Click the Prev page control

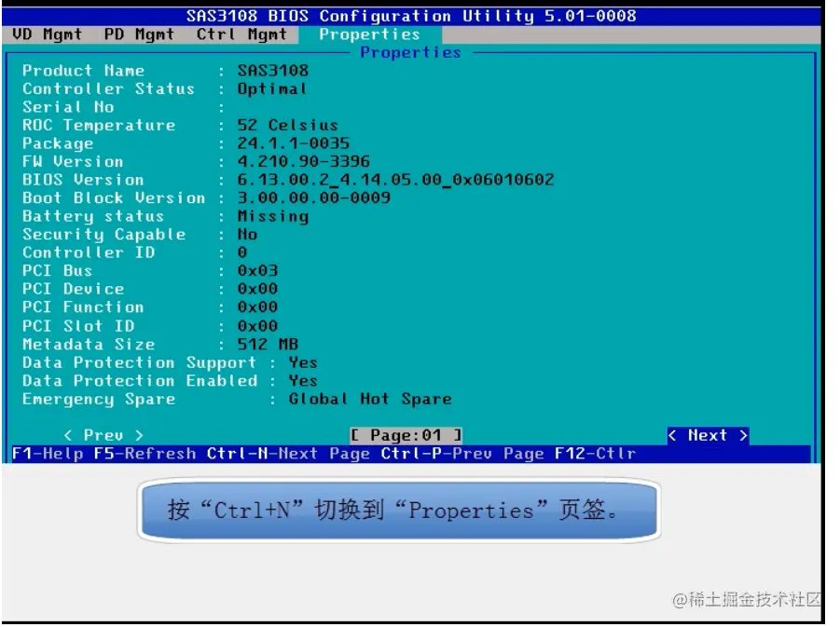[103, 434]
